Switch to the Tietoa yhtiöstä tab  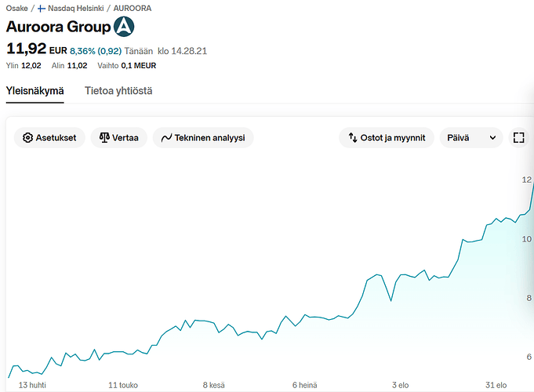(x=118, y=91)
